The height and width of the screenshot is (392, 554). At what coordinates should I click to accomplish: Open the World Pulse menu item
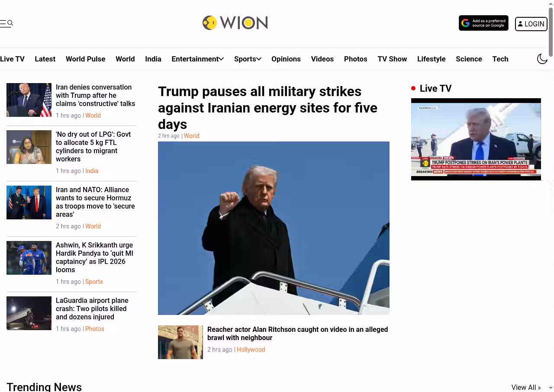[x=85, y=59]
